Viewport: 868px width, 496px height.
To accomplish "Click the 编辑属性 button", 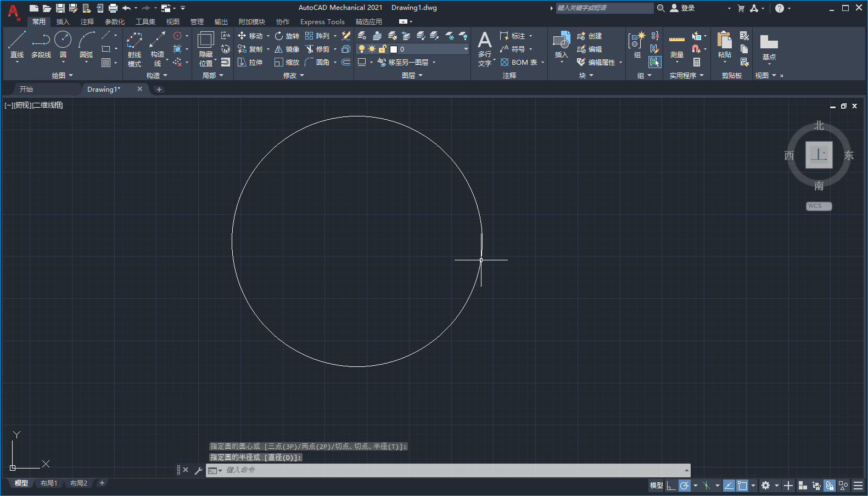I will click(x=596, y=62).
